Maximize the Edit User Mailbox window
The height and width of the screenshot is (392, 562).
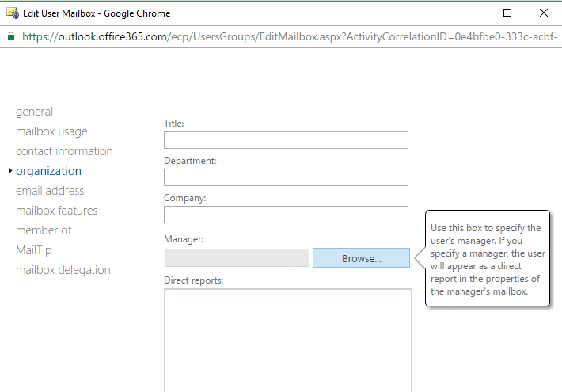507,13
